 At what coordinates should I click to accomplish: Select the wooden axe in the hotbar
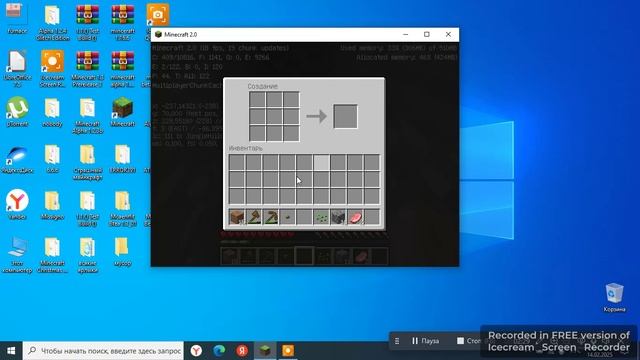click(253, 217)
